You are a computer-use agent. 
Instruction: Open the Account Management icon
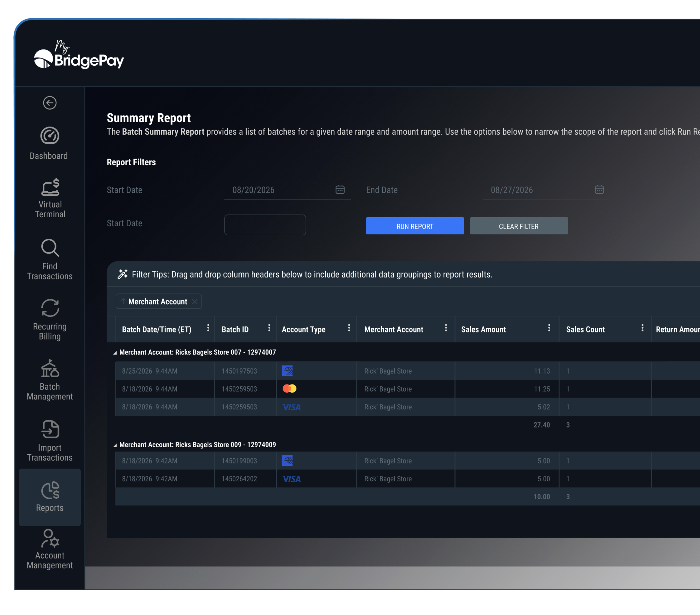point(50,539)
